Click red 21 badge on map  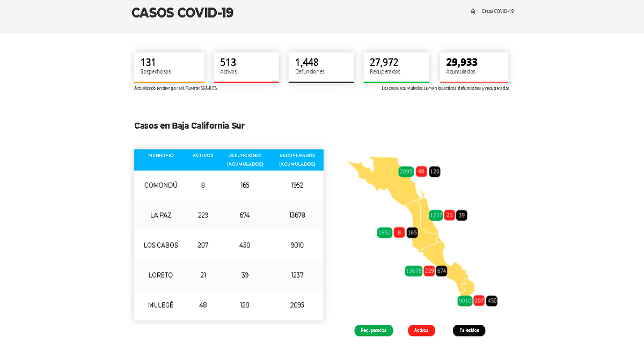pos(450,215)
